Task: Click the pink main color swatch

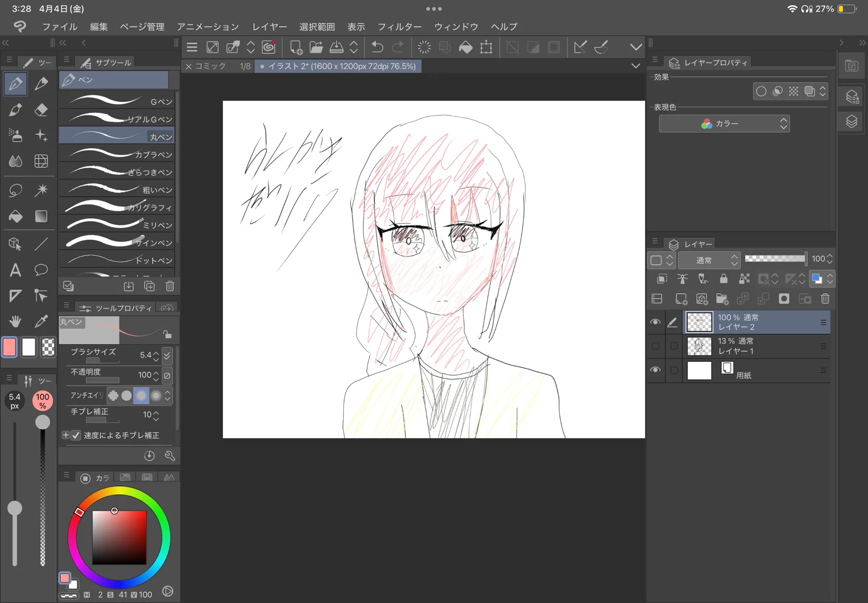Action: 9,347
